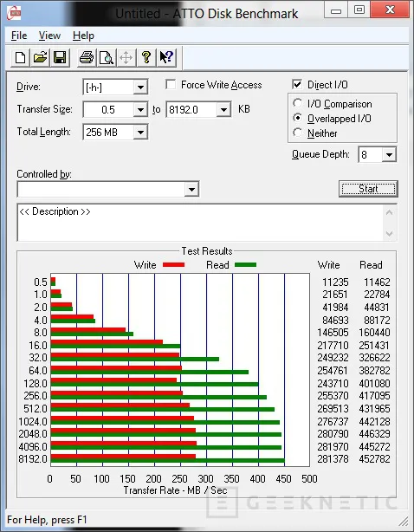This screenshot has width=414, height=532.
Task: Click inside the Description text field
Action: click(x=200, y=223)
